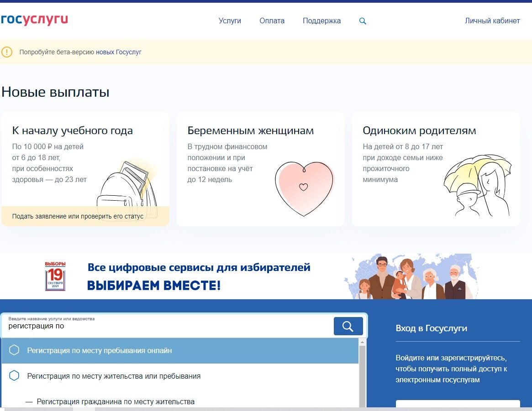Go to Личный кабинет

click(492, 21)
